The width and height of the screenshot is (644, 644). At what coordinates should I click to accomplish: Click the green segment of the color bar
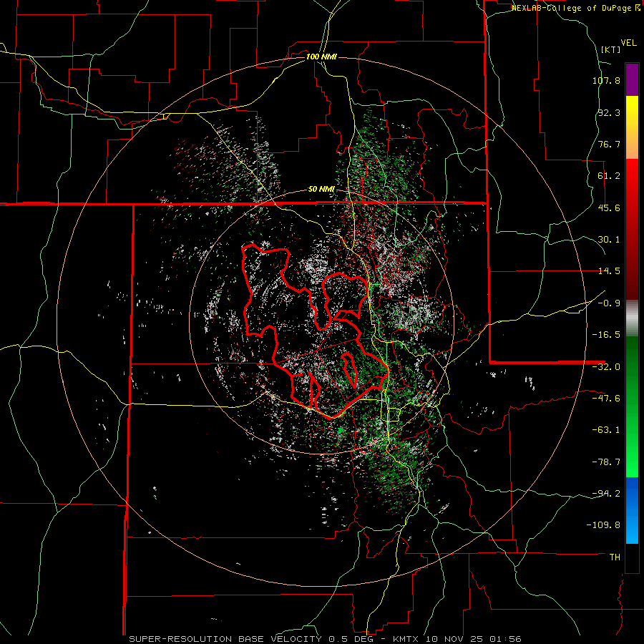(632, 406)
